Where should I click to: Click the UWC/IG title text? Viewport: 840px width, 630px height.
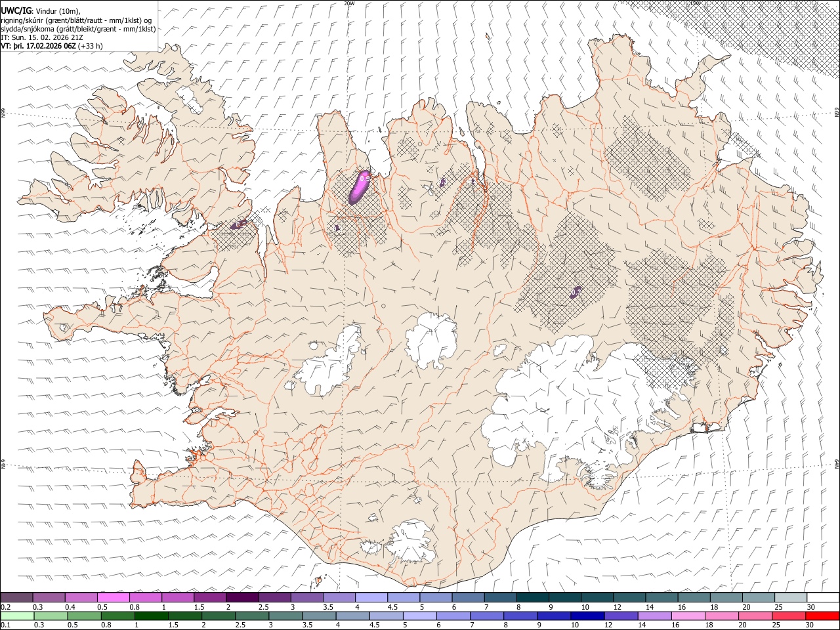[x=16, y=10]
